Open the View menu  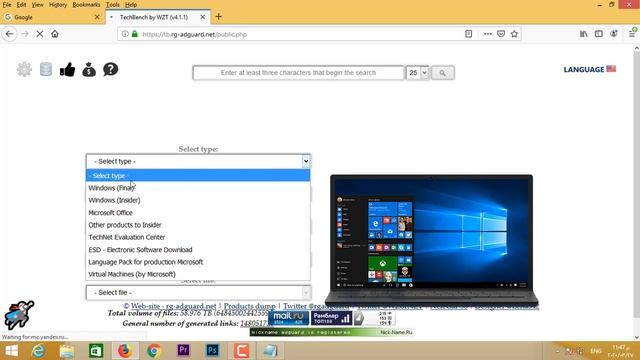point(37,5)
